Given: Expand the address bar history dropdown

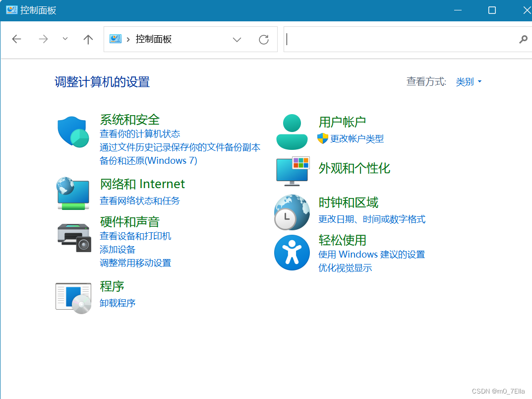Looking at the screenshot, I should click(x=237, y=39).
